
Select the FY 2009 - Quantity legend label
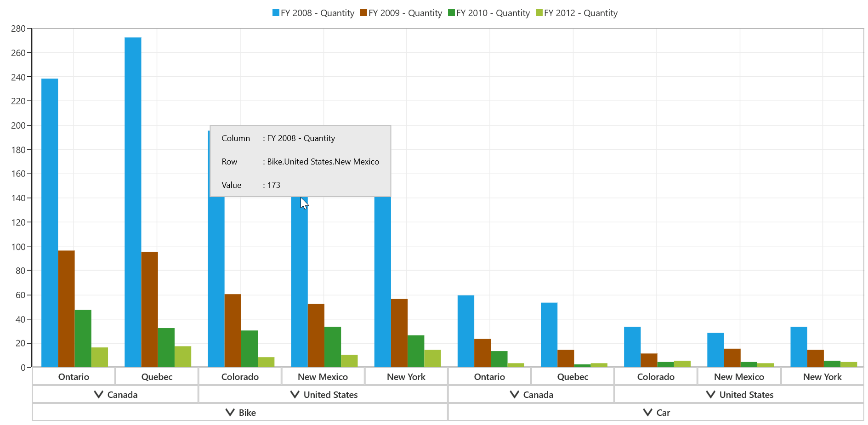[405, 13]
